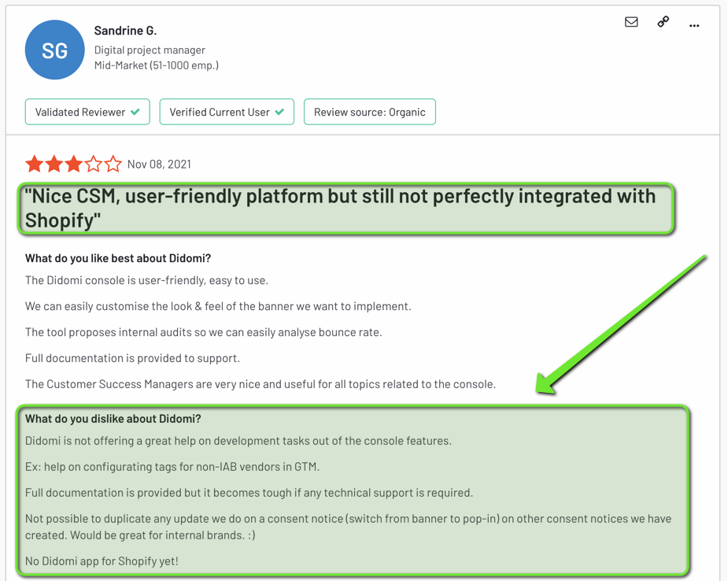Click the paragraph about duplicating consent notice updates
This screenshot has height=581, width=728.
click(x=348, y=527)
